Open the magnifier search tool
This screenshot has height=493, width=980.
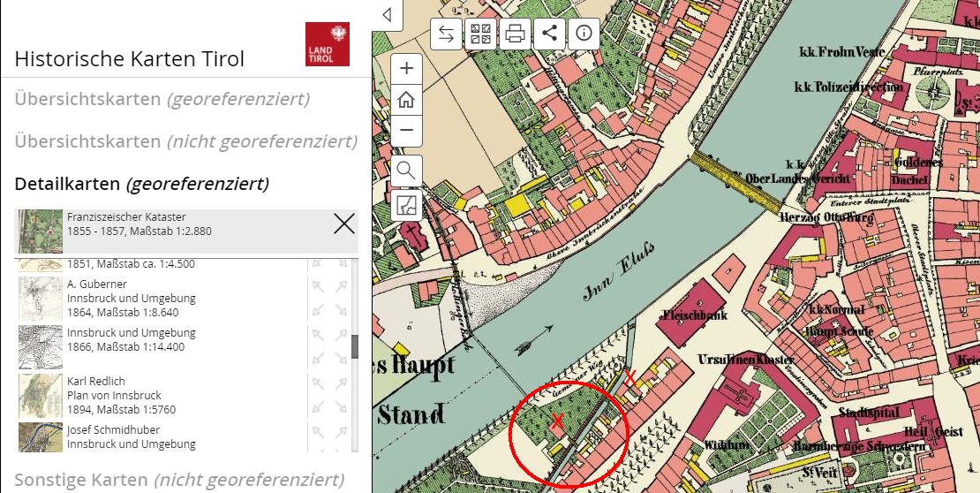pos(406,171)
